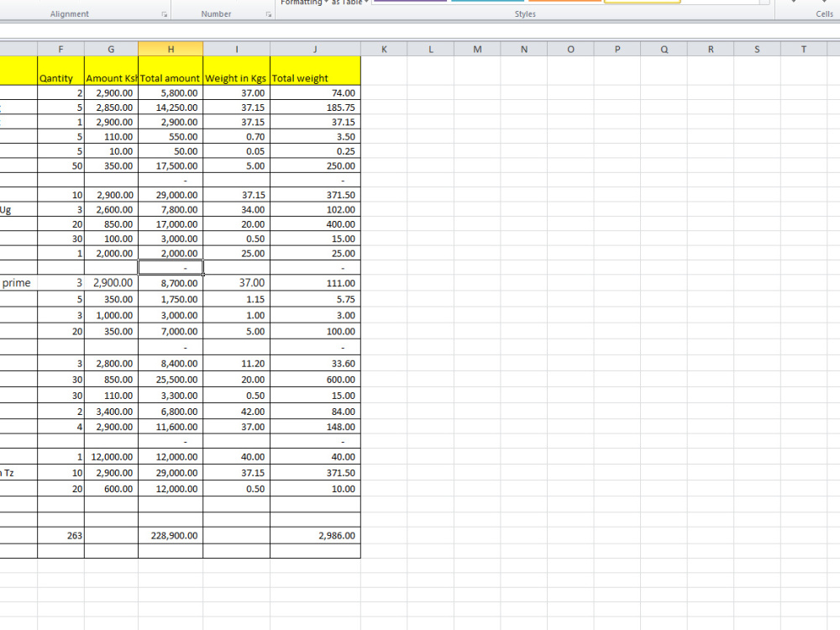Image resolution: width=840 pixels, height=630 pixels.
Task: Select the cell showing 111.00
Action: 315,283
